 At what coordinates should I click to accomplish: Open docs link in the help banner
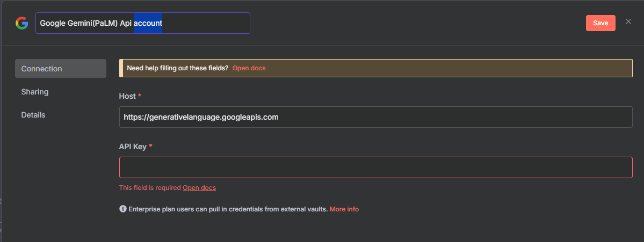(249, 68)
